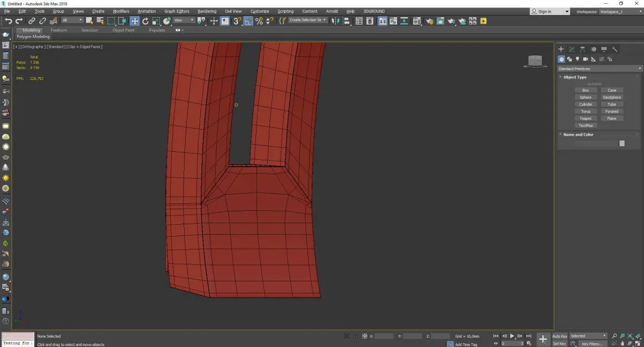This screenshot has width=644, height=347.
Task: Open the Utilities wrench panel
Action: pos(615,49)
